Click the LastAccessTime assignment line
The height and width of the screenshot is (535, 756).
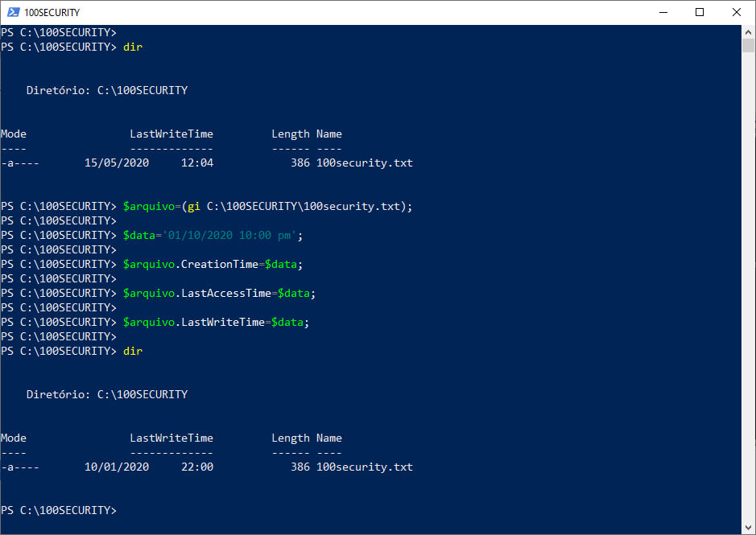[x=221, y=293]
